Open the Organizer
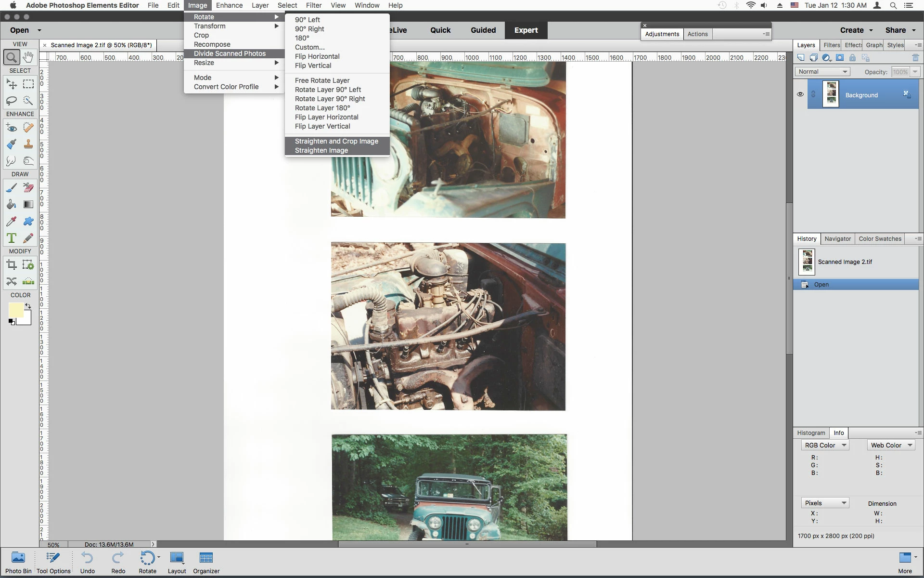This screenshot has height=578, width=924. click(206, 563)
